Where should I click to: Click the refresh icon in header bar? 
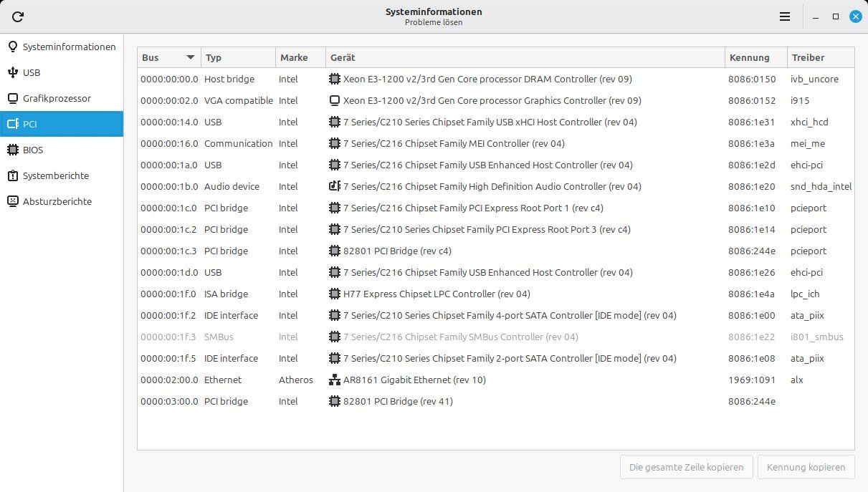(18, 16)
